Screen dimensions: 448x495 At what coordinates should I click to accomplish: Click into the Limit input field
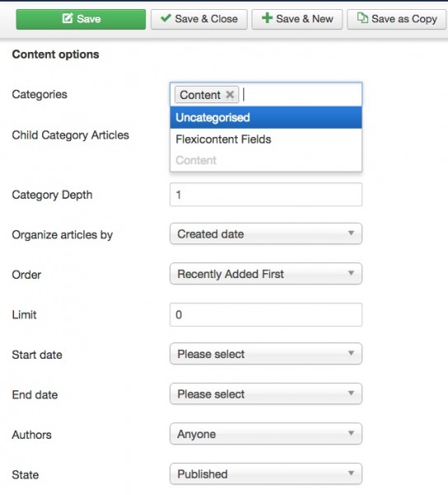coord(266,315)
